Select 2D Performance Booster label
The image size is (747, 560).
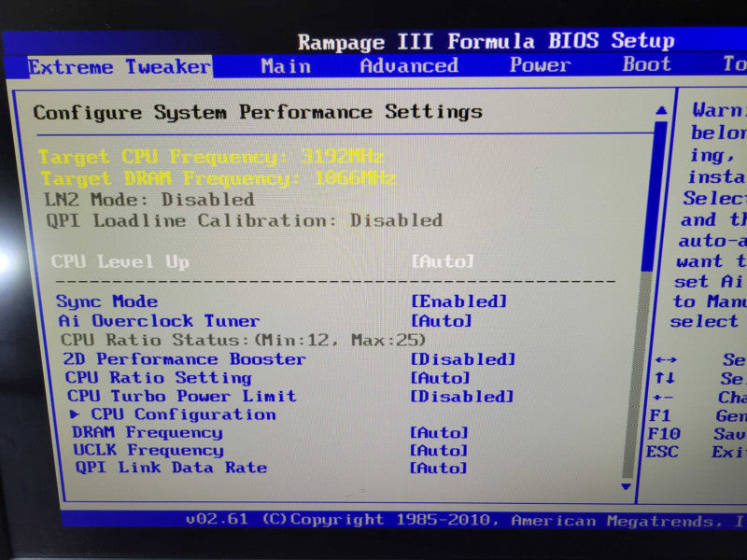click(x=184, y=358)
